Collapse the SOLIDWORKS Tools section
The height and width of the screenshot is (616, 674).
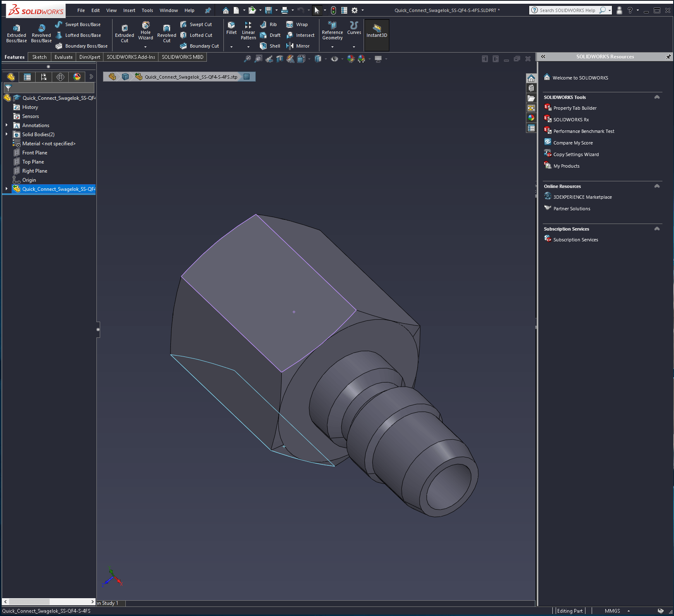coord(657,97)
